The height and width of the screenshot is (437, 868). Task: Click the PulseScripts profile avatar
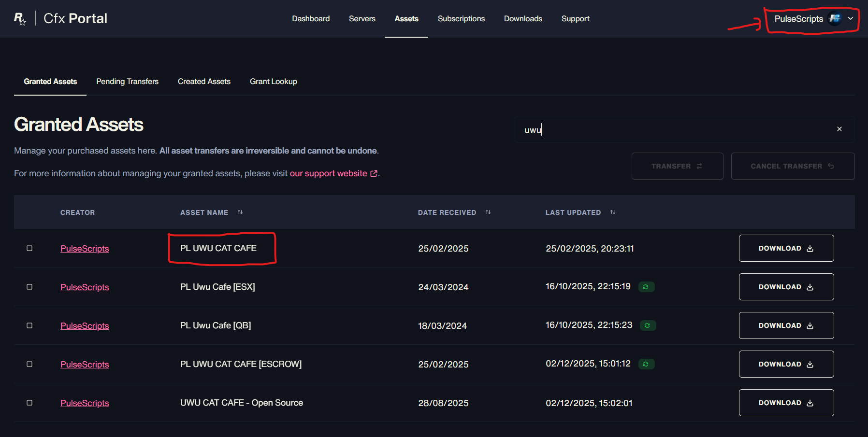tap(835, 19)
